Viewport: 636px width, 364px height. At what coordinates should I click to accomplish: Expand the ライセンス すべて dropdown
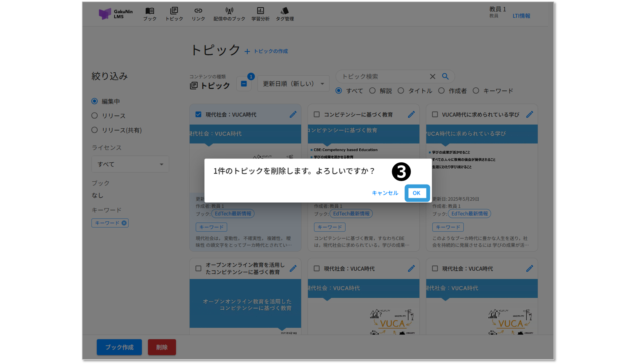click(x=130, y=164)
